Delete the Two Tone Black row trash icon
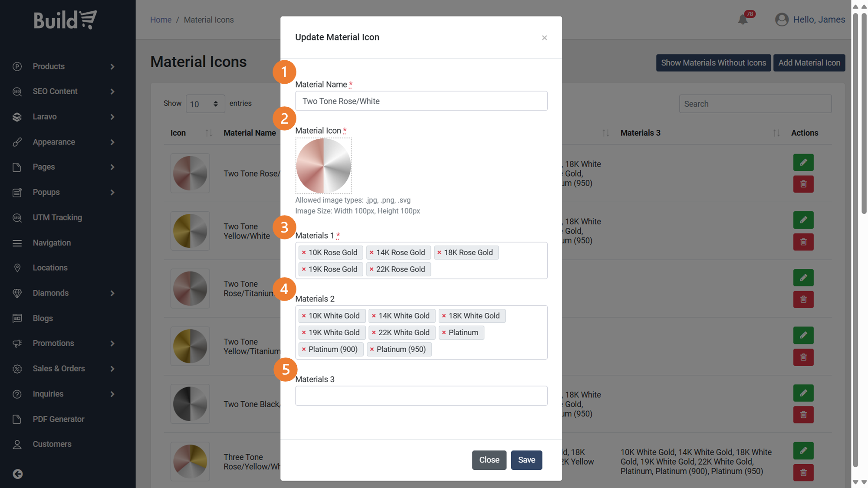This screenshot has height=488, width=868. (x=803, y=415)
